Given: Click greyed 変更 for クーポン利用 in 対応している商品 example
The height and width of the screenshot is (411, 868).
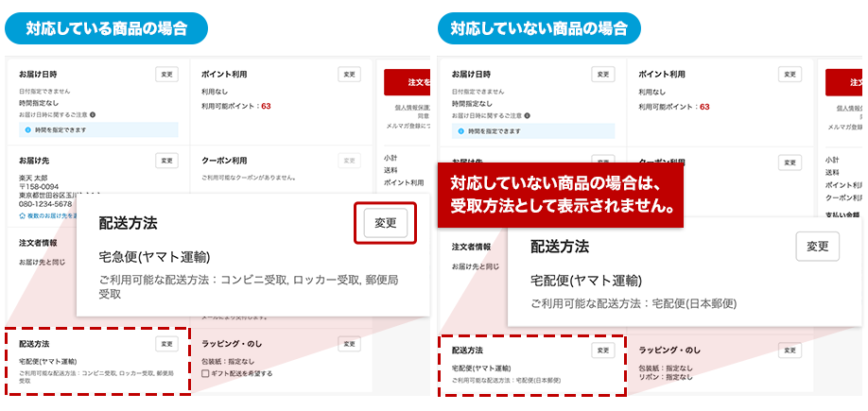Looking at the screenshot, I should click(x=349, y=161).
